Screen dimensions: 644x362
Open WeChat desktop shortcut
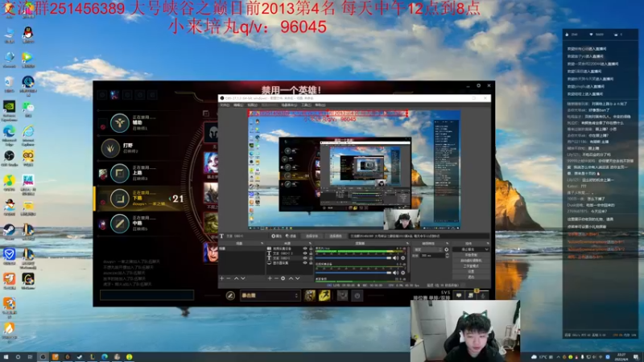28,108
